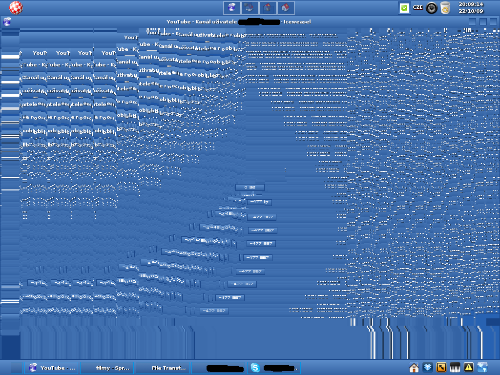Switch to the 'filmy - Spr...' taskbar entry

pyautogui.click(x=107, y=368)
